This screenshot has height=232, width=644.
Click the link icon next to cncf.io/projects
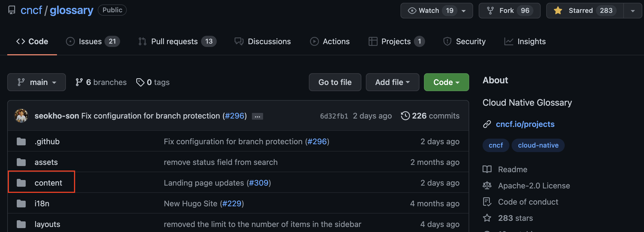point(487,124)
